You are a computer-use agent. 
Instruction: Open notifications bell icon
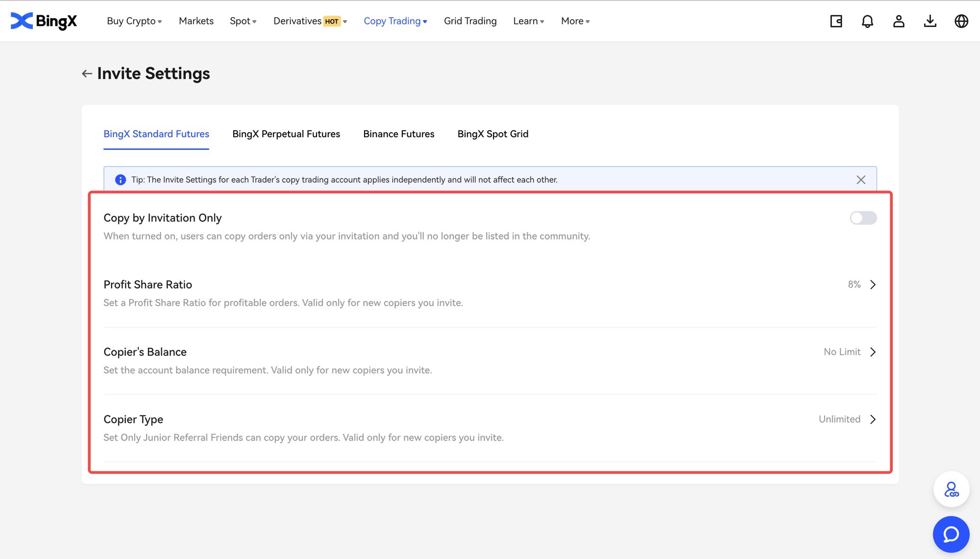coord(867,21)
